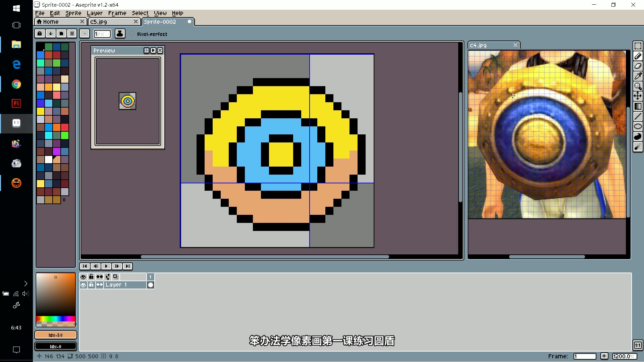This screenshot has height=362, width=644.
Task: Toggle the lock on Layer 1
Action: tap(91, 285)
